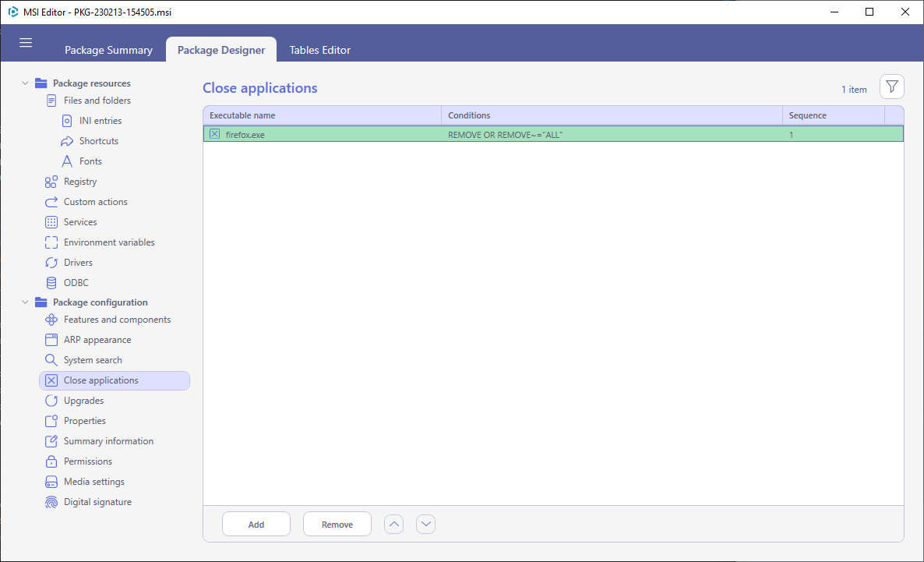Viewport: 924px width, 562px height.
Task: Click the ODBC database icon
Action: tap(51, 283)
